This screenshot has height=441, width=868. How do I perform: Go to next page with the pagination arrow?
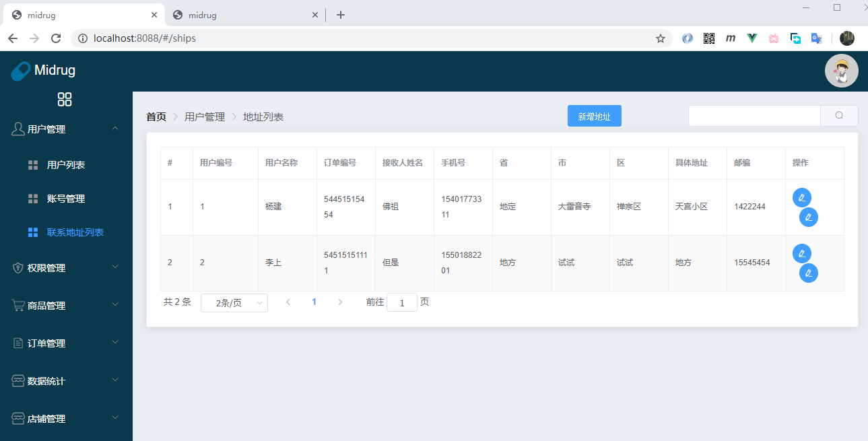pyautogui.click(x=340, y=302)
